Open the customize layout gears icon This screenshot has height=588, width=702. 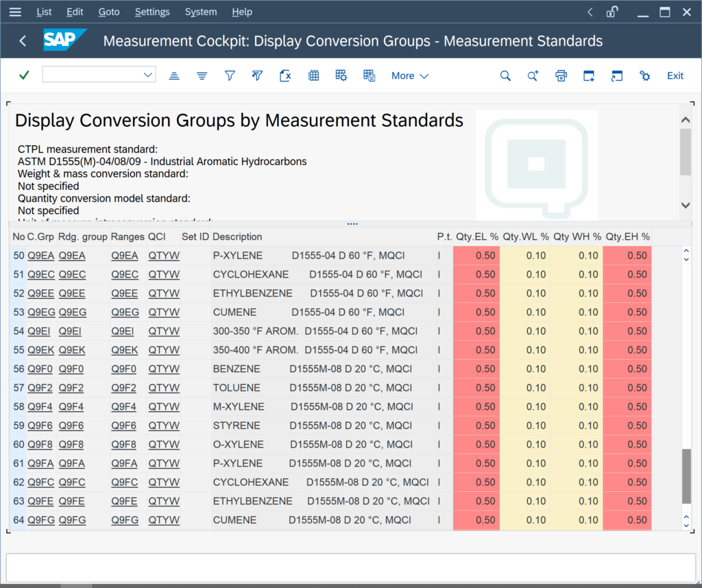click(644, 75)
